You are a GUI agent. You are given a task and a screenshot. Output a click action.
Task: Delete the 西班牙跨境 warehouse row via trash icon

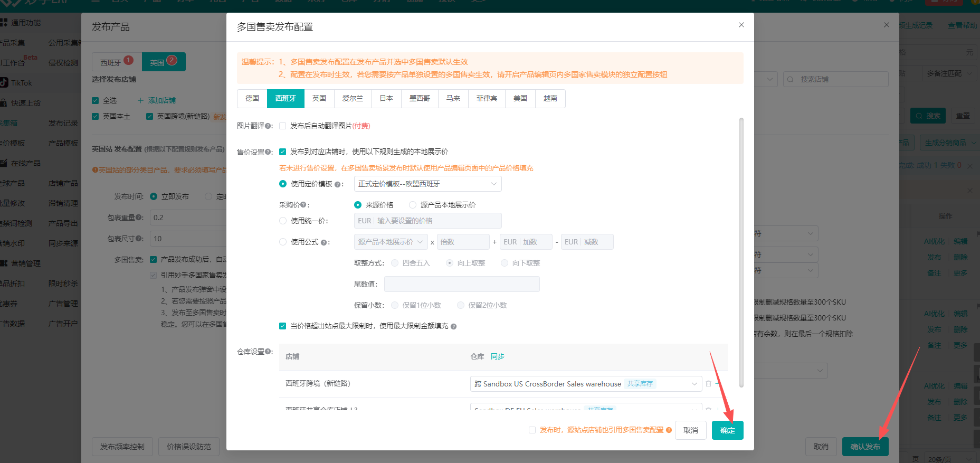pyautogui.click(x=708, y=384)
